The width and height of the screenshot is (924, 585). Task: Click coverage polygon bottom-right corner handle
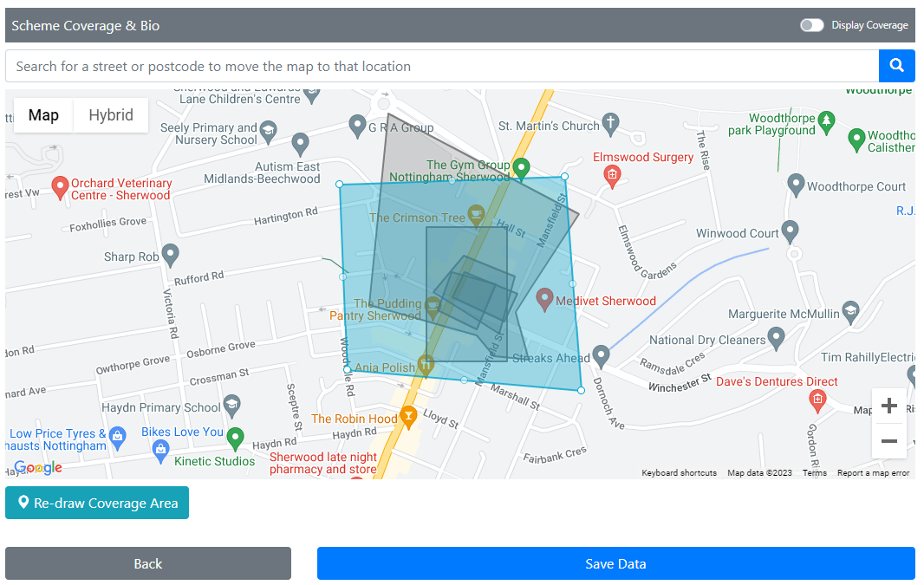pos(581,391)
